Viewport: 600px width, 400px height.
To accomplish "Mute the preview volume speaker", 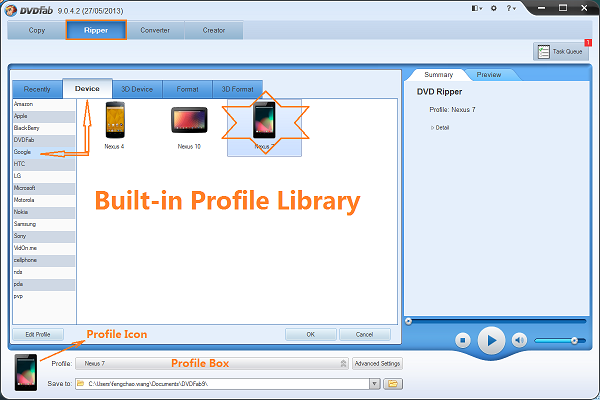I will (519, 340).
